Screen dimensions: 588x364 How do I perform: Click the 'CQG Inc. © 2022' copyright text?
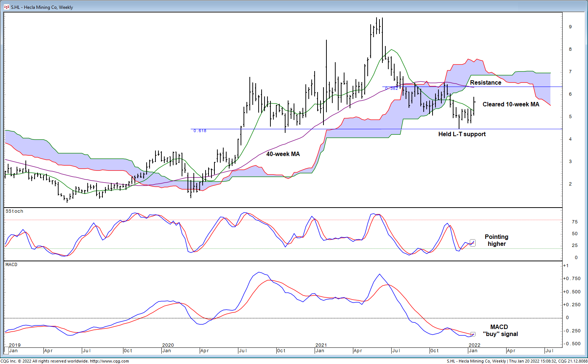pos(16,361)
